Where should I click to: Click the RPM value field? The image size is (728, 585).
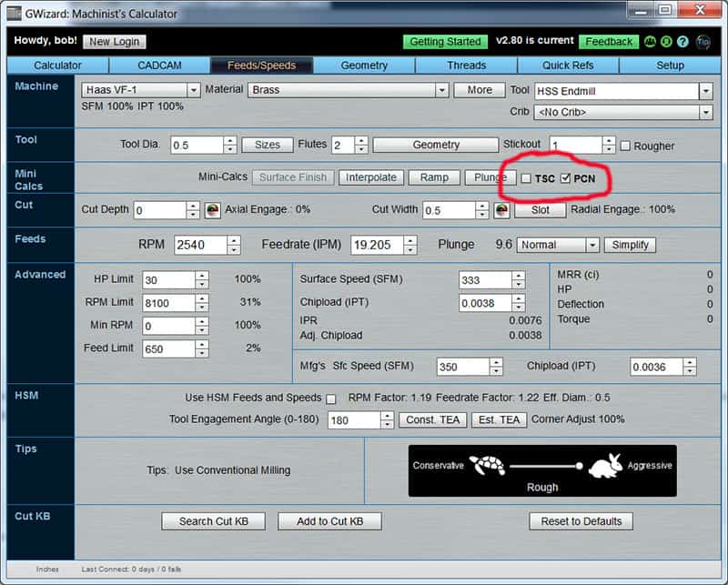(x=201, y=245)
